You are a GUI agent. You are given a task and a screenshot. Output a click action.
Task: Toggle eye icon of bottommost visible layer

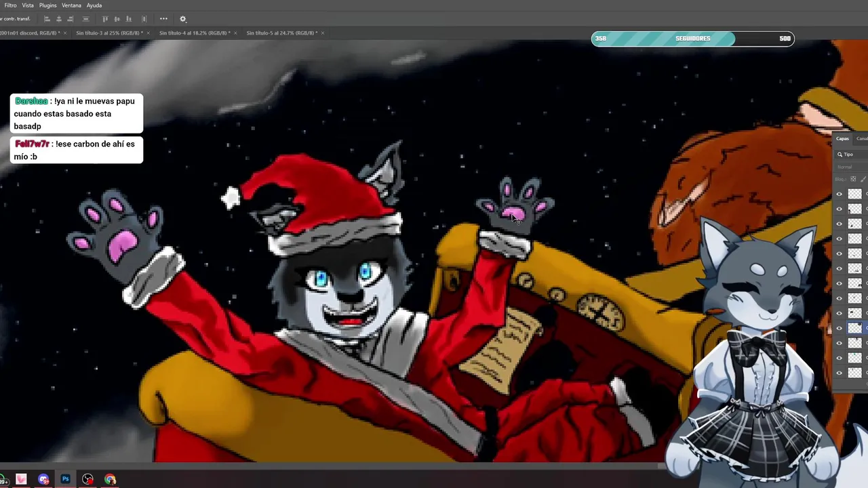pos(839,373)
